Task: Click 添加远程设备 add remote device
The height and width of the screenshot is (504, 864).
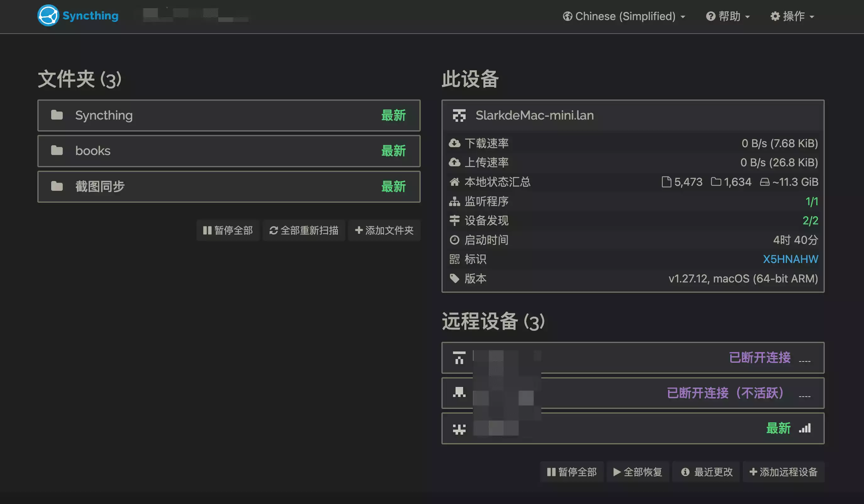Action: [783, 472]
